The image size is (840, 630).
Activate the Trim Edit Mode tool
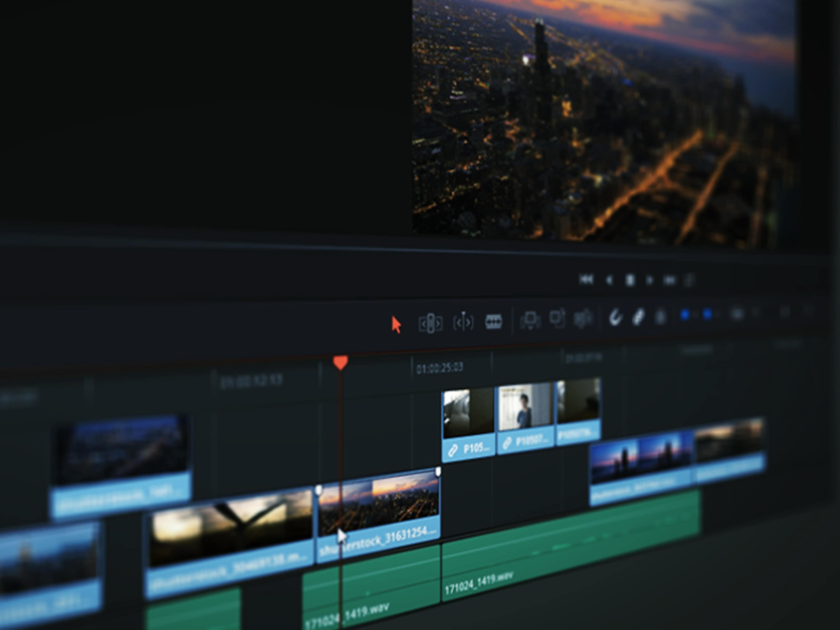pos(430,321)
